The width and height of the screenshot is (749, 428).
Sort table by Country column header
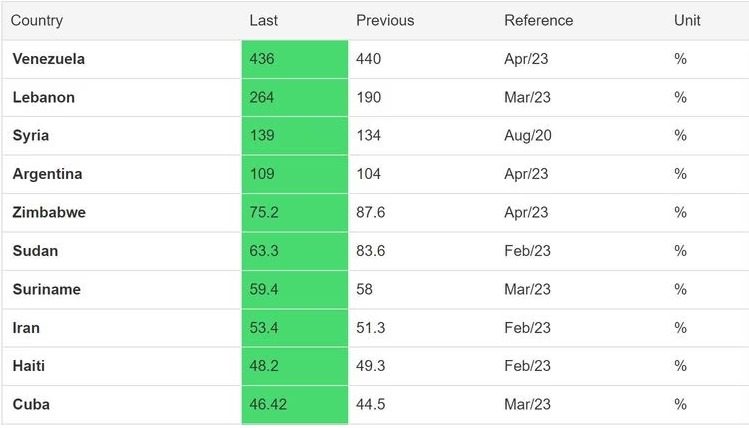37,20
